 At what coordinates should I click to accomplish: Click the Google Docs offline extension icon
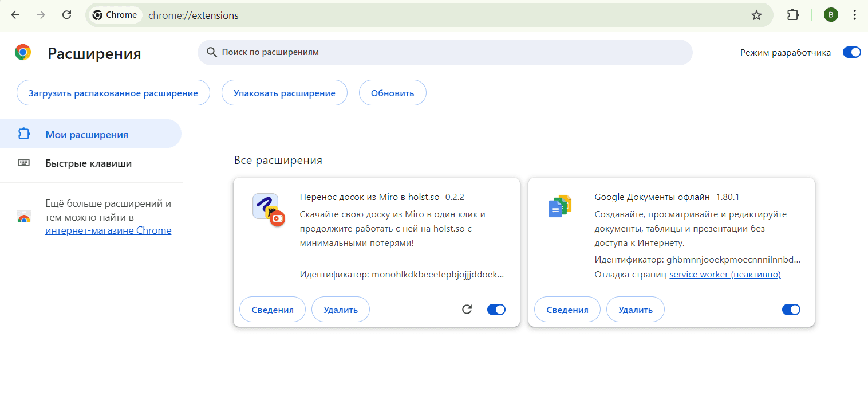[x=561, y=206]
